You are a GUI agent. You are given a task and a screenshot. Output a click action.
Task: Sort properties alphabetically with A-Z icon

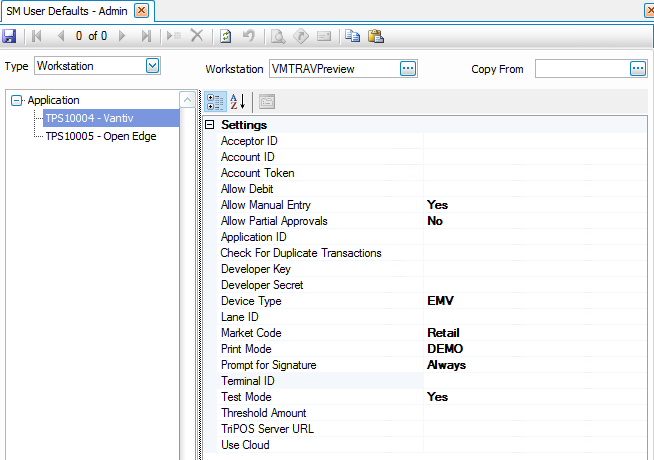238,101
